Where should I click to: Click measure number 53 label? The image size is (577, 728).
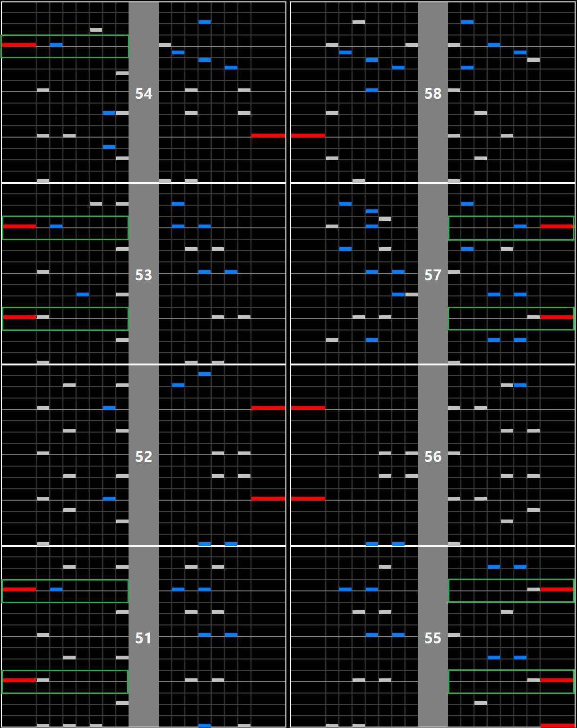144,275
